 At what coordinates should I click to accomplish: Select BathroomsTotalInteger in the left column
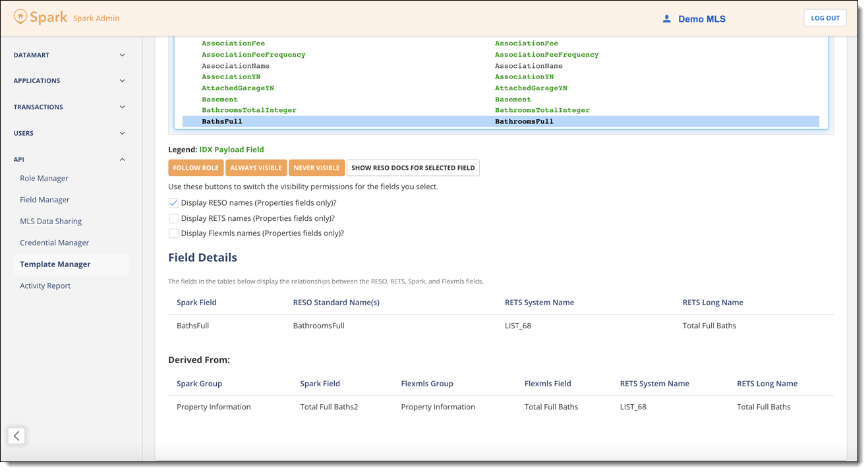249,110
